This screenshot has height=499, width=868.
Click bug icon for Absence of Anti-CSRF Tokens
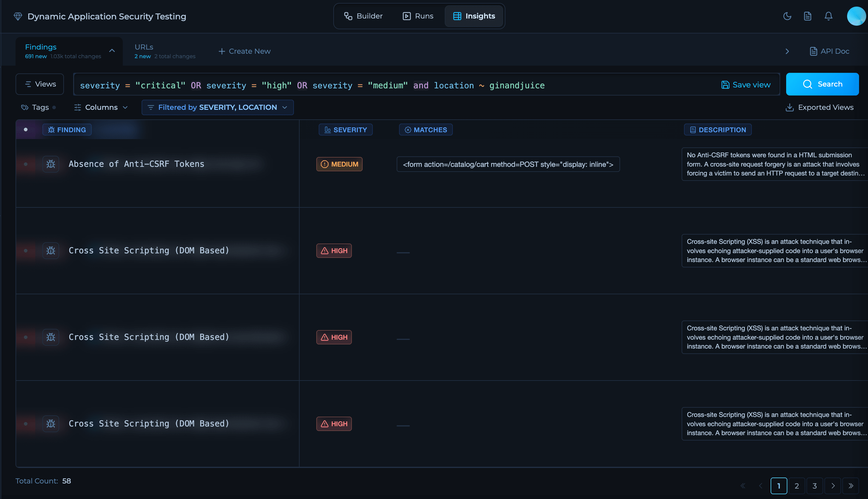pyautogui.click(x=51, y=164)
